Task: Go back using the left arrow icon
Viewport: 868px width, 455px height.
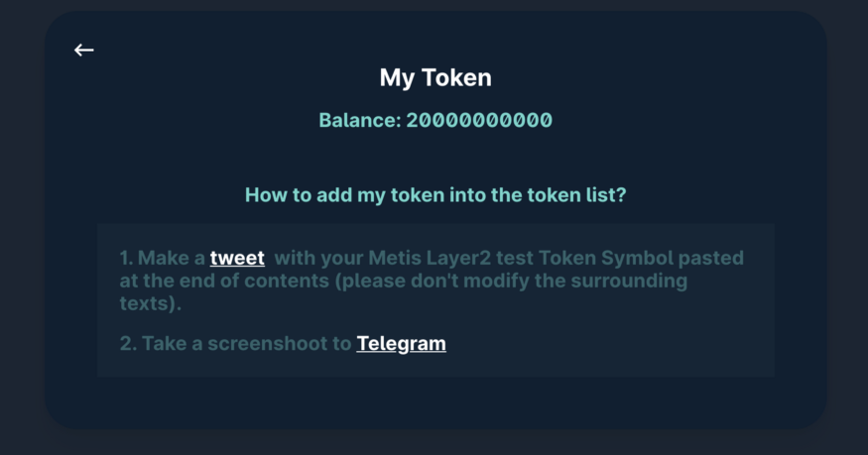Action: (x=84, y=50)
